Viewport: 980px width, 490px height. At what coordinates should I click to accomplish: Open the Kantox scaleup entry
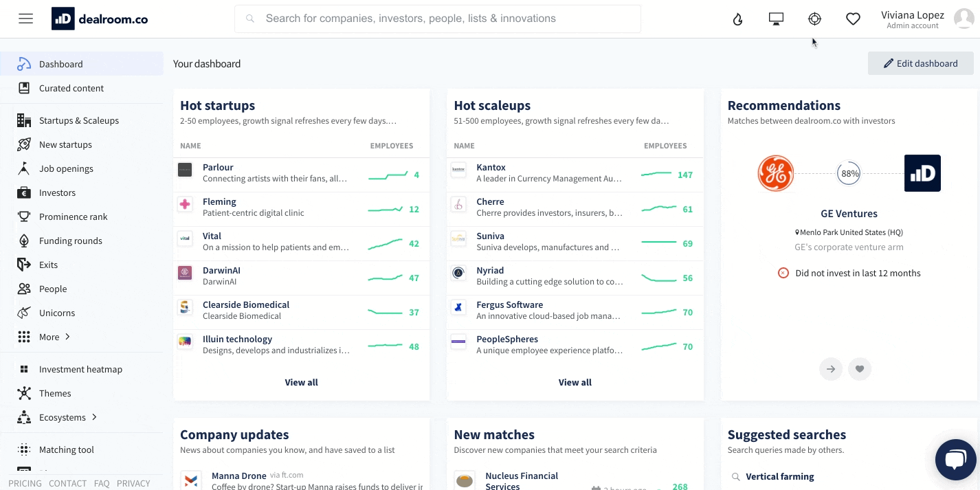coord(575,175)
